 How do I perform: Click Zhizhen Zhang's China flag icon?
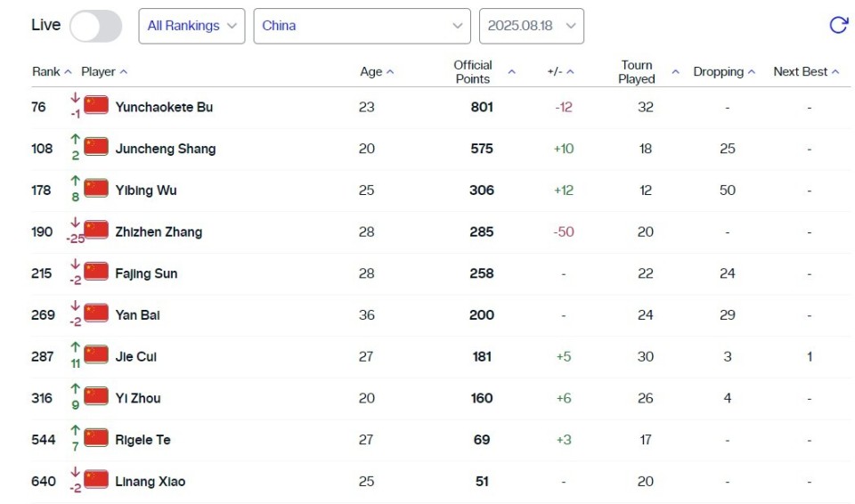click(96, 232)
